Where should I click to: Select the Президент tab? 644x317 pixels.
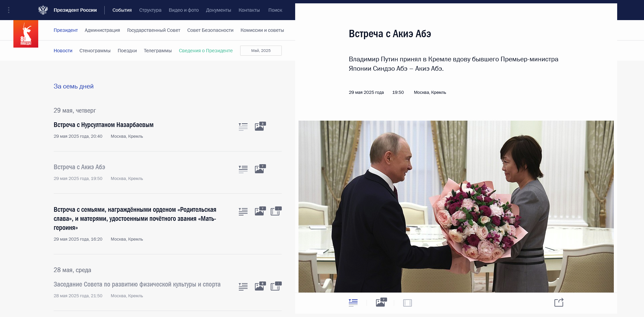[66, 30]
